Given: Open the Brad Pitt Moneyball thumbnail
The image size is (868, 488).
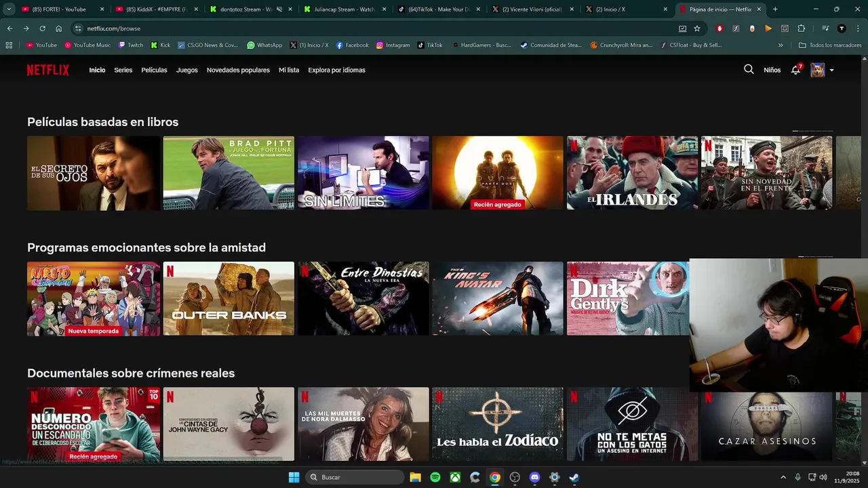Looking at the screenshot, I should coord(229,173).
